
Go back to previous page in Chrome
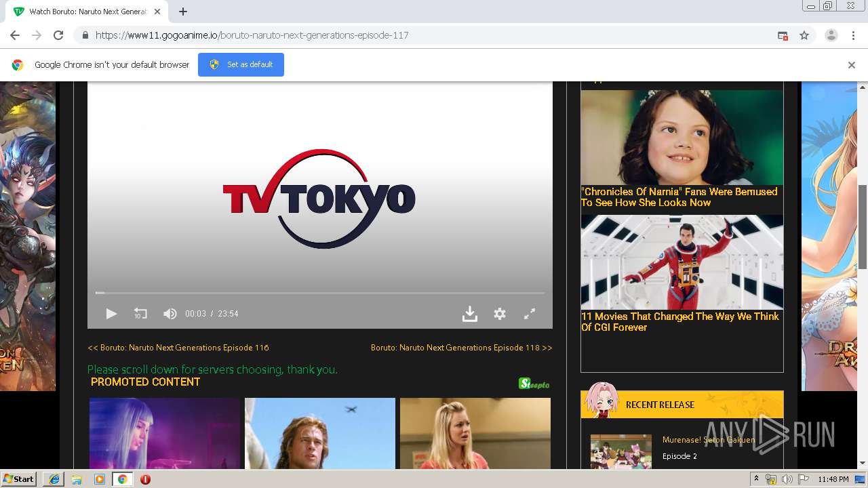(x=15, y=35)
